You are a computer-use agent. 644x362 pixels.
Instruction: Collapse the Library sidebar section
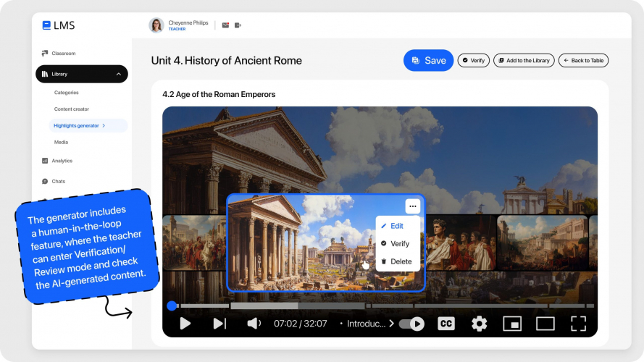118,74
